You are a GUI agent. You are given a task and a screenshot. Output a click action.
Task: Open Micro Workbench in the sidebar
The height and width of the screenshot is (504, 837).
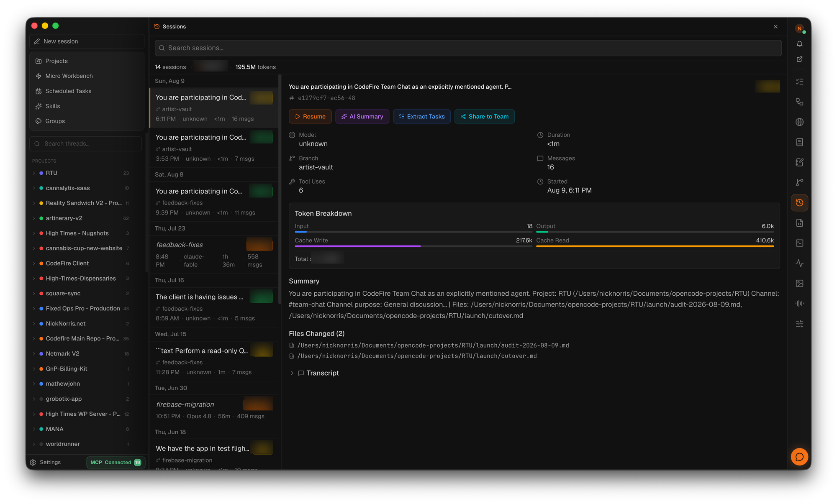[x=87, y=76]
